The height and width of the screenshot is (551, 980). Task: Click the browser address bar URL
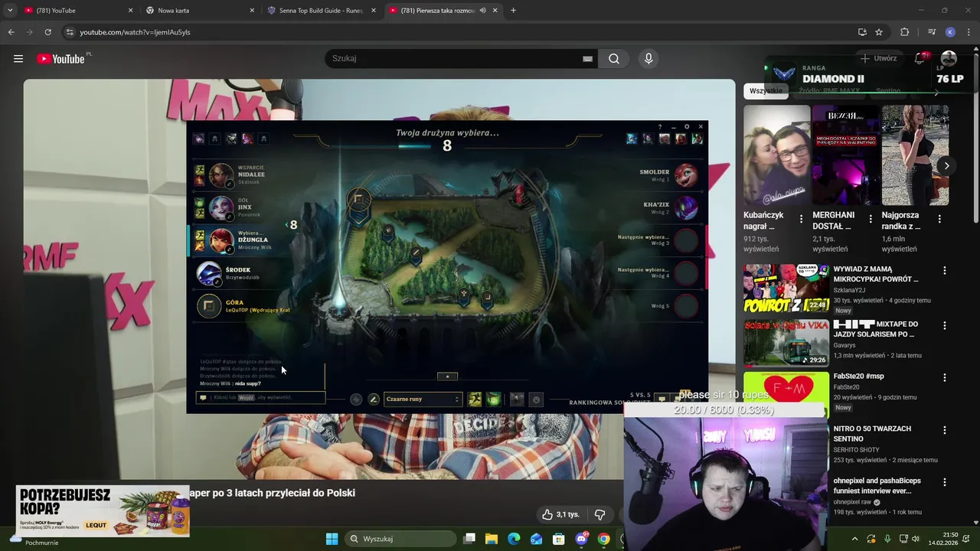tap(136, 32)
